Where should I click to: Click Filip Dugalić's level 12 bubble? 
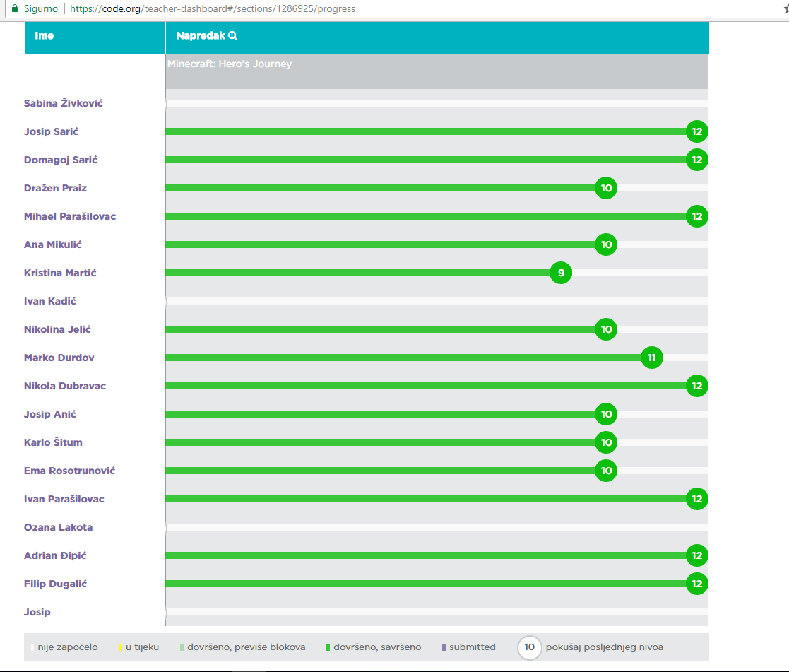coord(696,584)
